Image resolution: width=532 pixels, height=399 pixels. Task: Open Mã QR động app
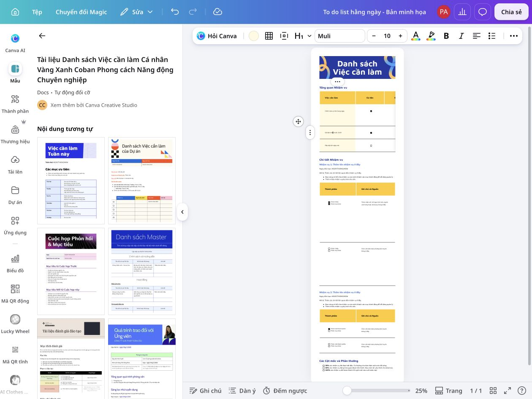click(15, 294)
